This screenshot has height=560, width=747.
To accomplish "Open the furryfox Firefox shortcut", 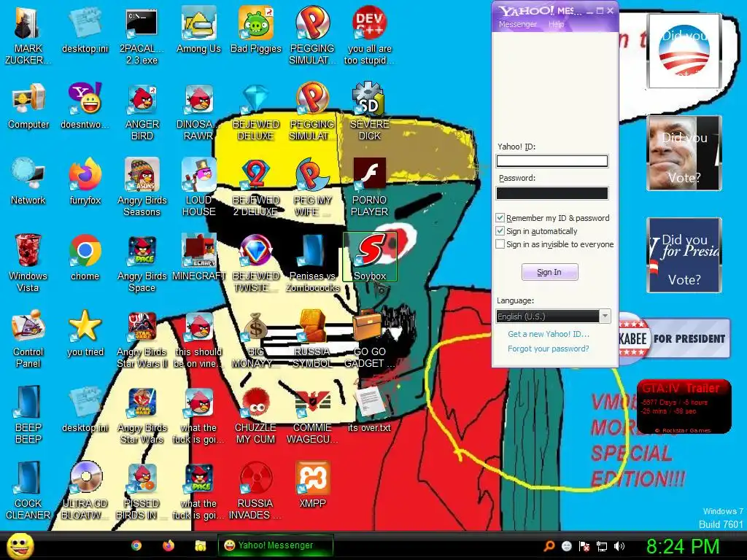I will pos(85,182).
